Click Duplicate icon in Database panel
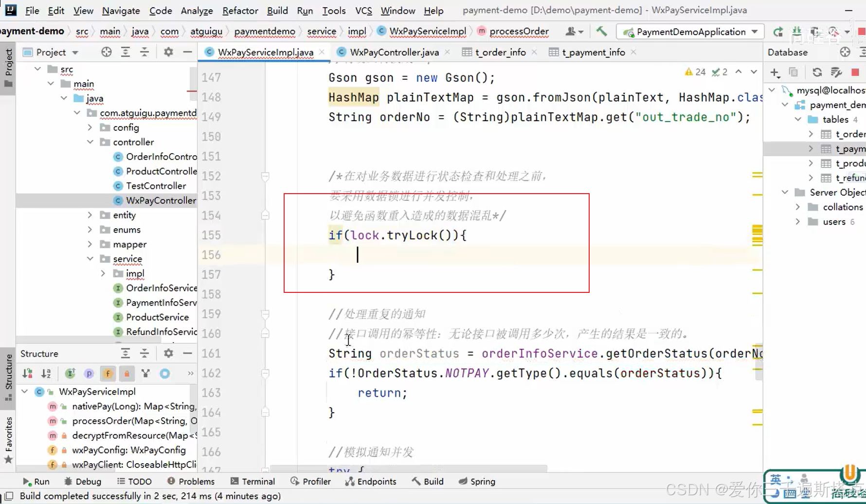 coord(794,72)
